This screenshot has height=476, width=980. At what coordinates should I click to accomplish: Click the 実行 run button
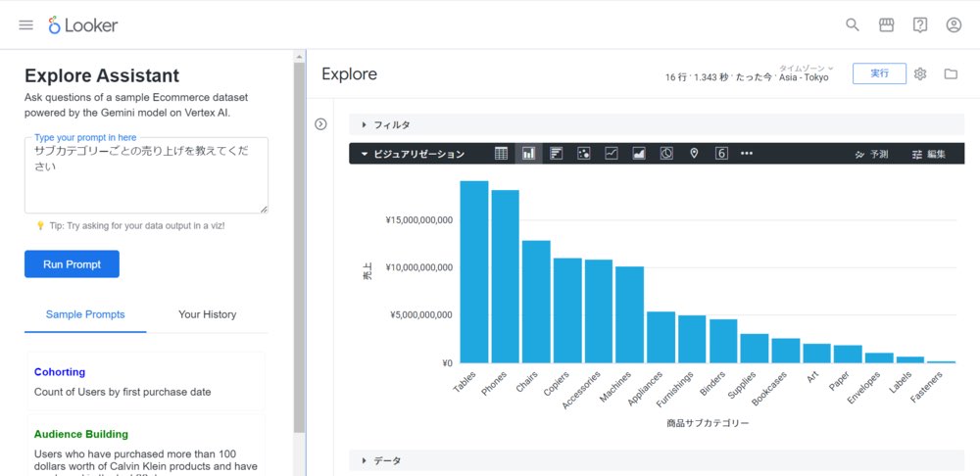tap(879, 73)
